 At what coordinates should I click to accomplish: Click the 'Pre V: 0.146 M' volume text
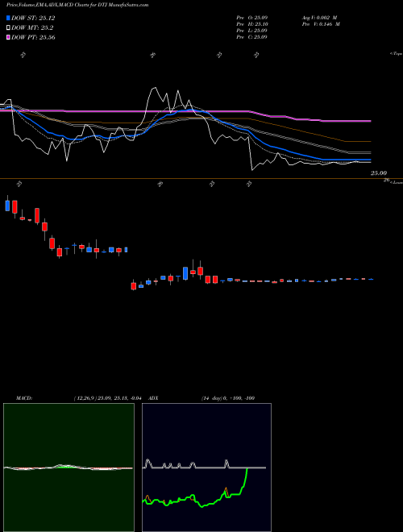[320, 24]
